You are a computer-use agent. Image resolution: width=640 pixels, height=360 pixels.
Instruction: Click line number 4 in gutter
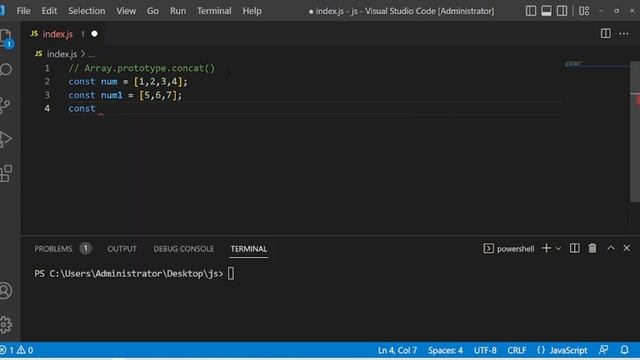pos(47,109)
